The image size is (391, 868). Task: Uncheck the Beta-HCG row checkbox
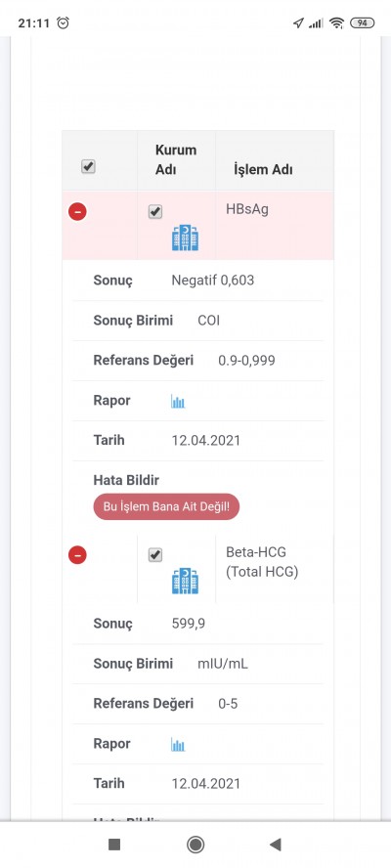coord(155,554)
